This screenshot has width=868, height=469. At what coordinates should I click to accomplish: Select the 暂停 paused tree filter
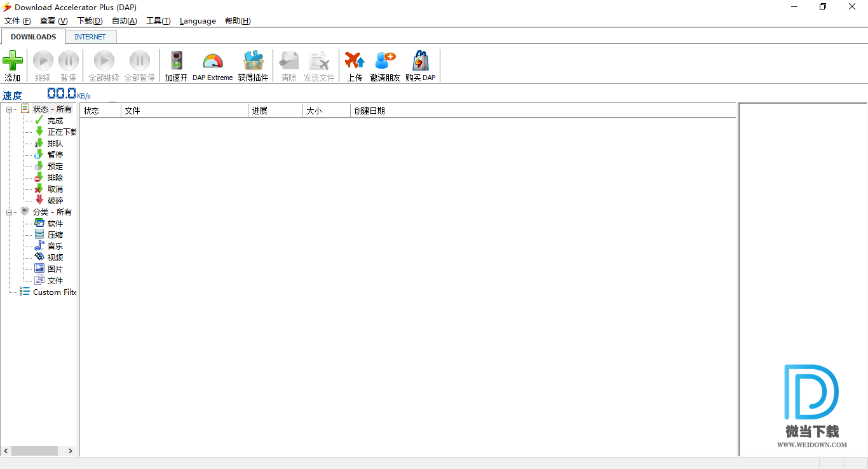tap(55, 155)
